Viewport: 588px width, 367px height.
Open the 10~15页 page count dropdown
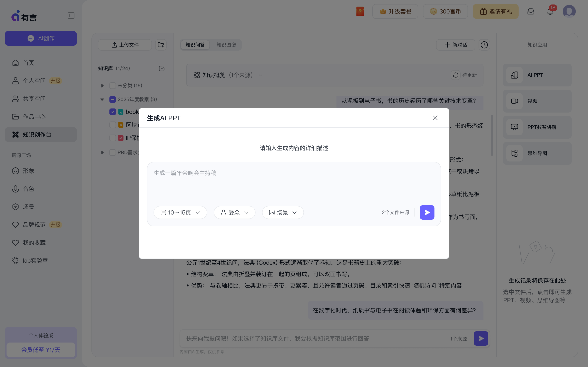point(180,212)
